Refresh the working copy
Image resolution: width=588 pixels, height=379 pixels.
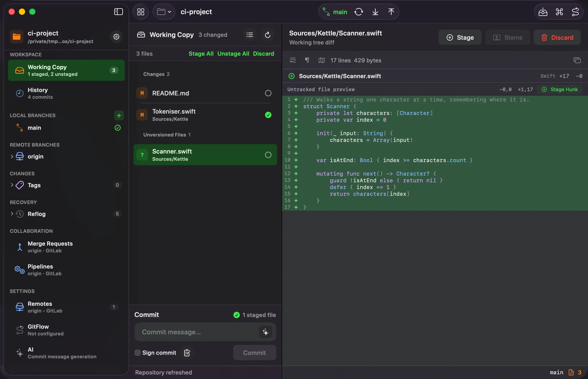click(268, 35)
